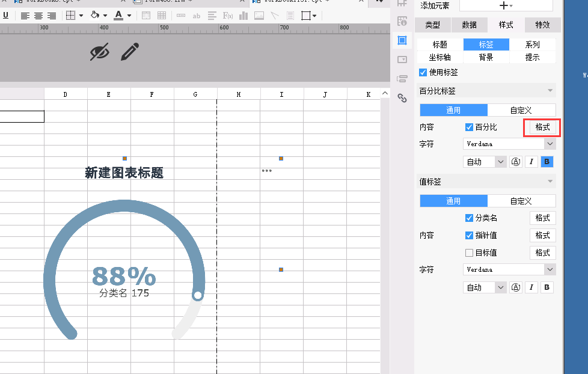Align cell text to the left
Screen dimensions: 588x374
coord(25,16)
